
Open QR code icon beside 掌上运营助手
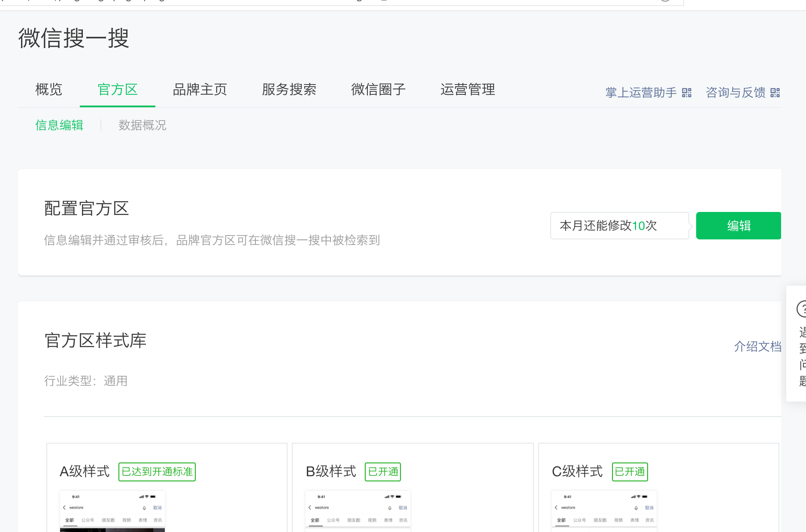click(687, 93)
